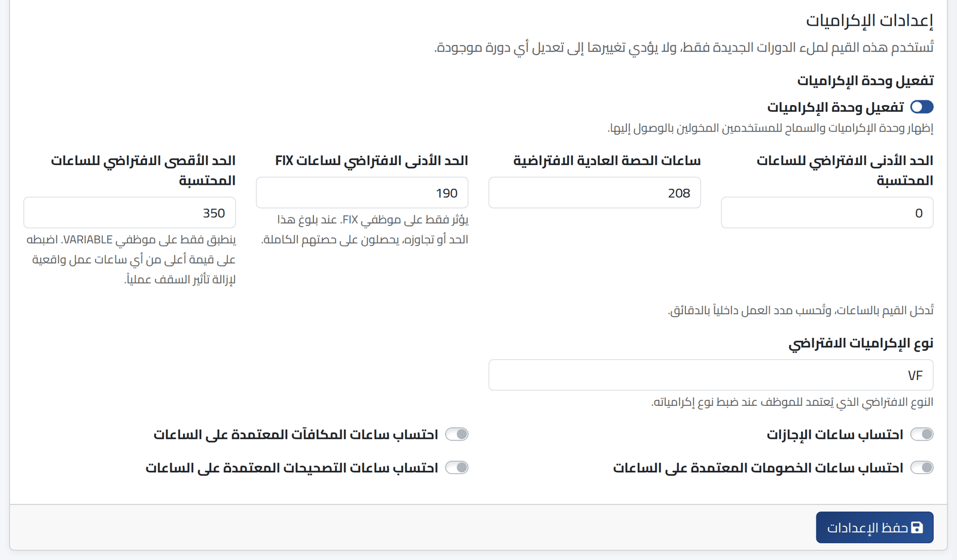Click label ساعات الحصة العادية الافتراضية
957x560 pixels.
click(607, 161)
